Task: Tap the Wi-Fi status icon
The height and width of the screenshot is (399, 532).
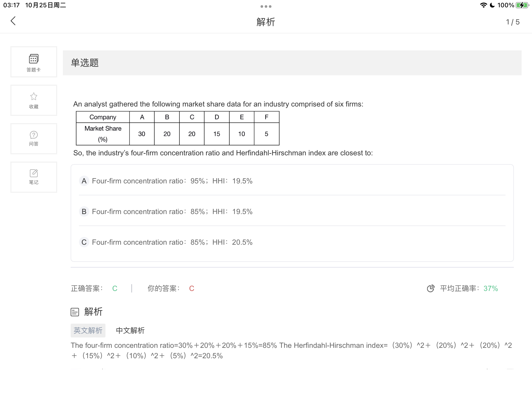Action: point(483,5)
